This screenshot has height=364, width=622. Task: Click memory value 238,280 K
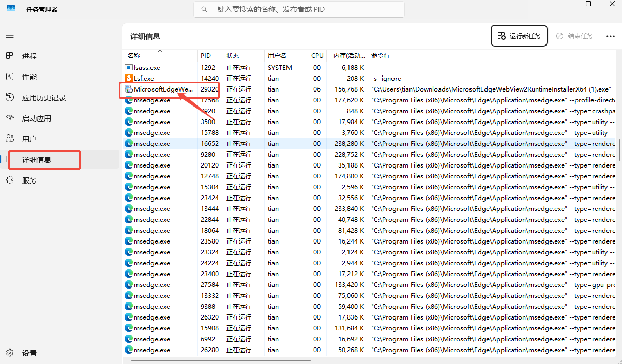point(350,143)
